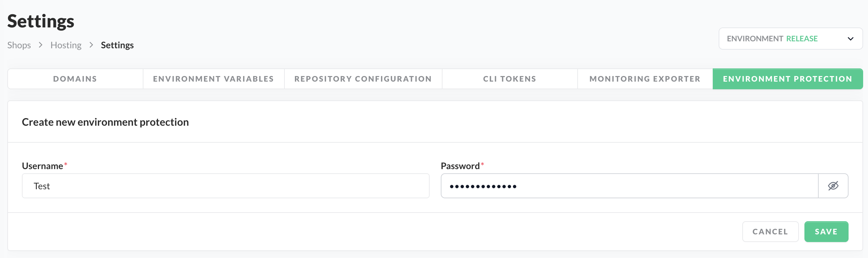Click the breadcrumb chevron after Shops

click(41, 45)
